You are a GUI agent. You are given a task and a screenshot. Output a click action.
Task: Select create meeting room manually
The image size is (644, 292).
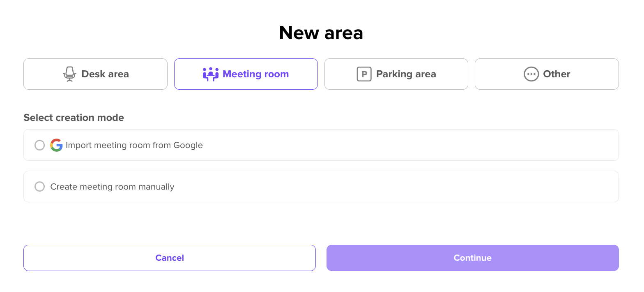click(x=39, y=186)
